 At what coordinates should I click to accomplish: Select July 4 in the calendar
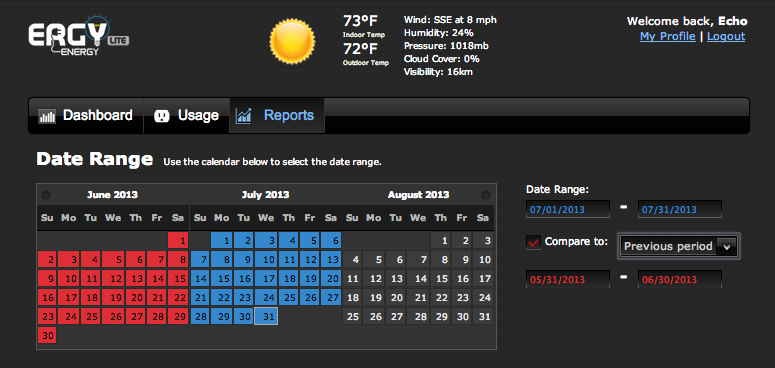coord(288,241)
